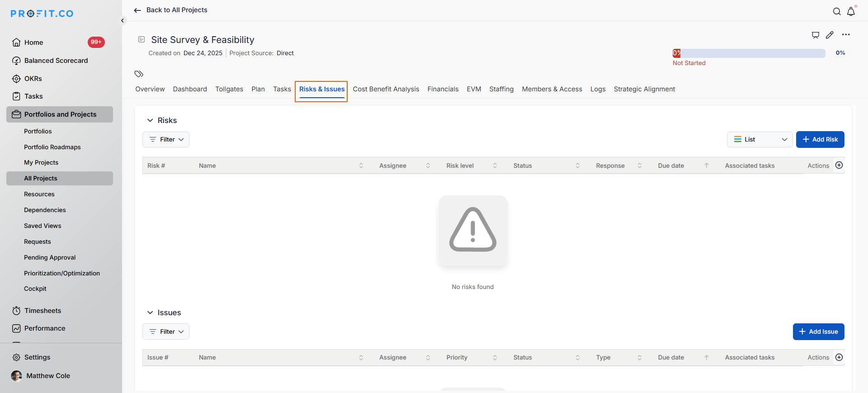Image resolution: width=868 pixels, height=393 pixels.
Task: Open the List view dropdown
Action: click(759, 139)
